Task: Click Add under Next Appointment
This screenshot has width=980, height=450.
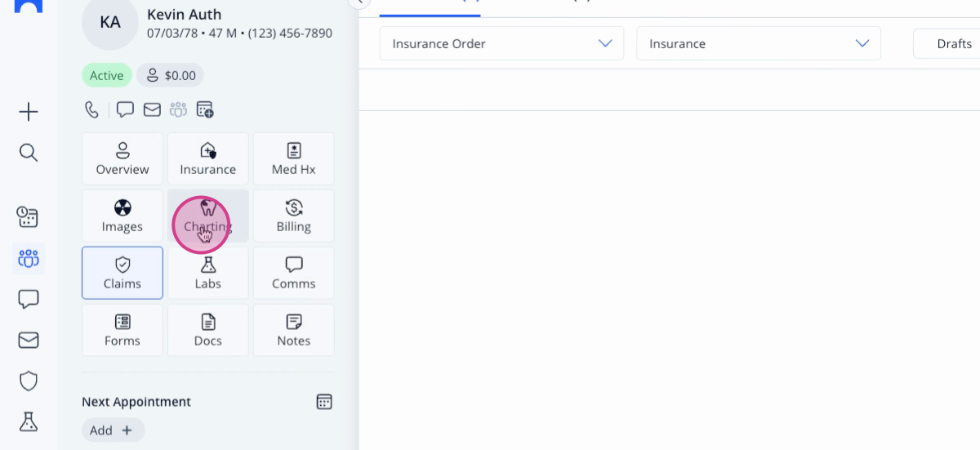Action: pos(113,430)
